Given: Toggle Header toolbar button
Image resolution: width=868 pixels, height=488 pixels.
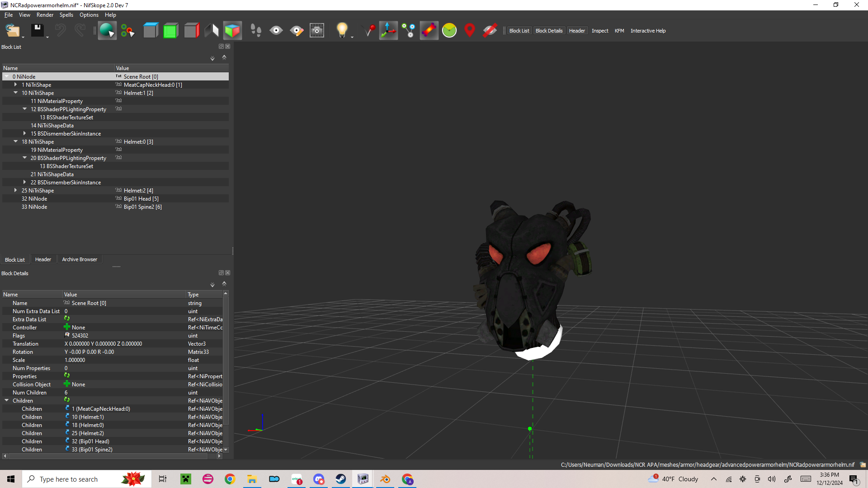Looking at the screenshot, I should click(x=577, y=31).
